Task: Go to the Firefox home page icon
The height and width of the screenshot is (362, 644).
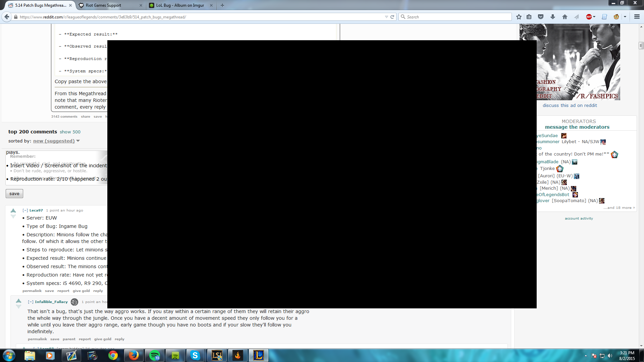Action: 565,17
